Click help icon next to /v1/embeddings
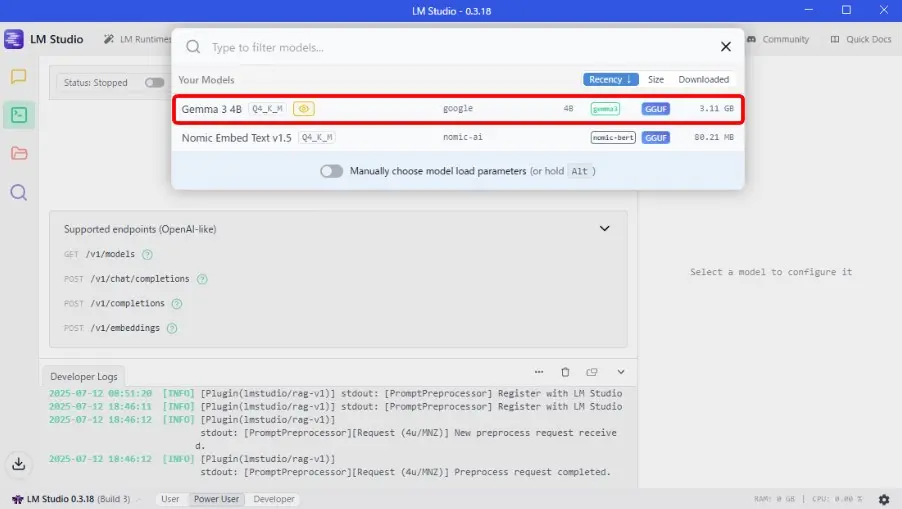The width and height of the screenshot is (902, 509). [x=171, y=328]
